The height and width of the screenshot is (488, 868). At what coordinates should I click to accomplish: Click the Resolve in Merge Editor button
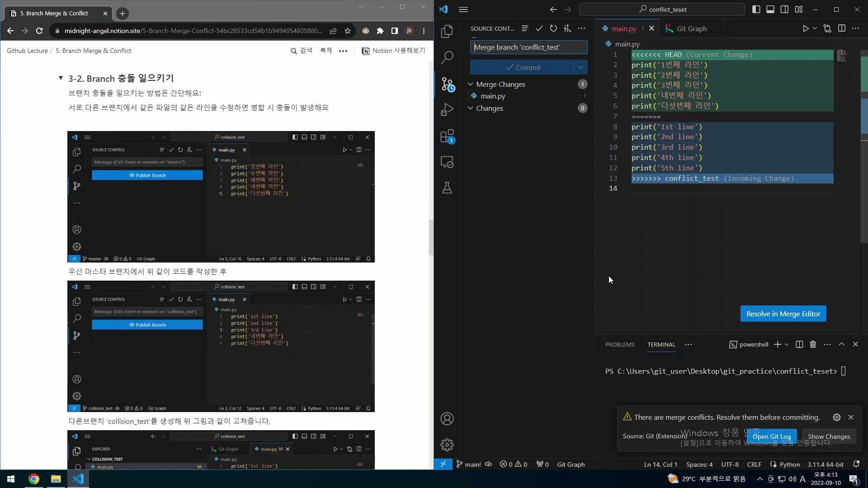coord(783,313)
